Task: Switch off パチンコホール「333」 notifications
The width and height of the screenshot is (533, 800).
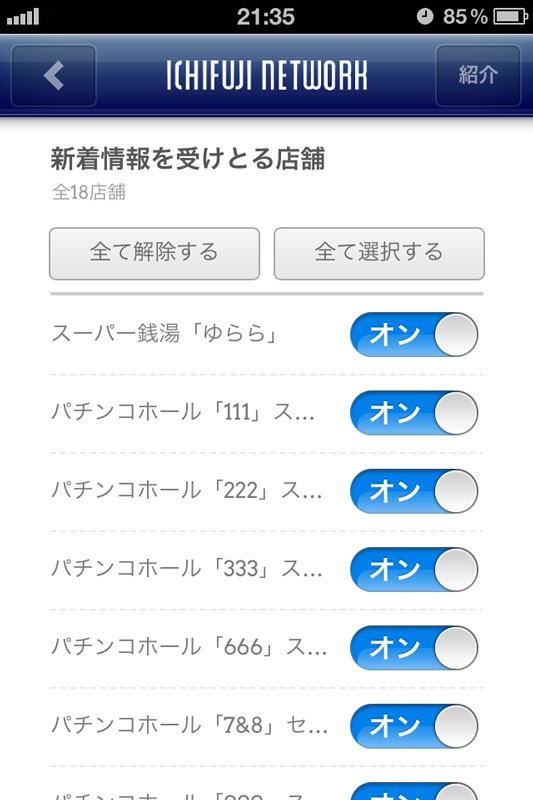Action: pyautogui.click(x=414, y=569)
